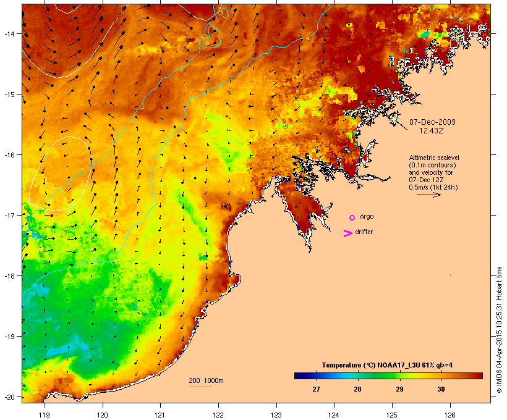Click the '-18' latitude axis label
This screenshot has width=507, height=420.
pyautogui.click(x=9, y=276)
